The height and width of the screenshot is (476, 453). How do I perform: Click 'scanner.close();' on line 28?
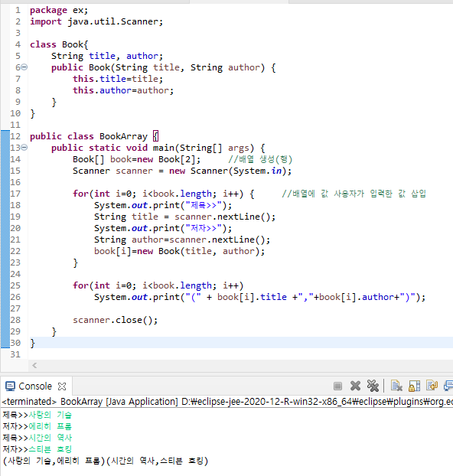click(x=115, y=321)
